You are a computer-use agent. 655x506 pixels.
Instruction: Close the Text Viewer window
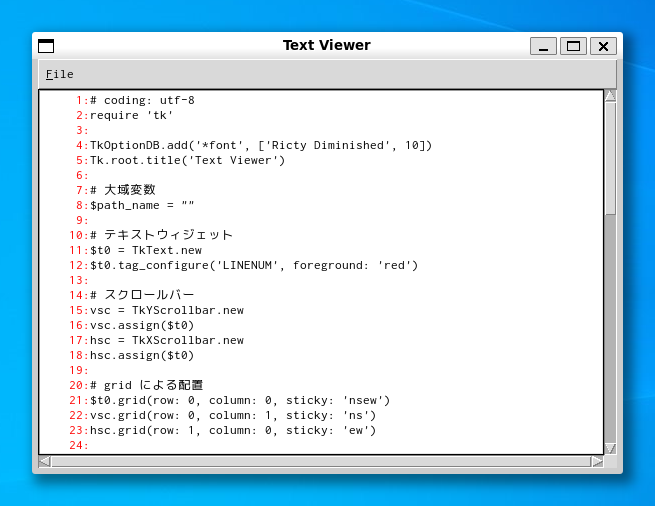coord(603,46)
